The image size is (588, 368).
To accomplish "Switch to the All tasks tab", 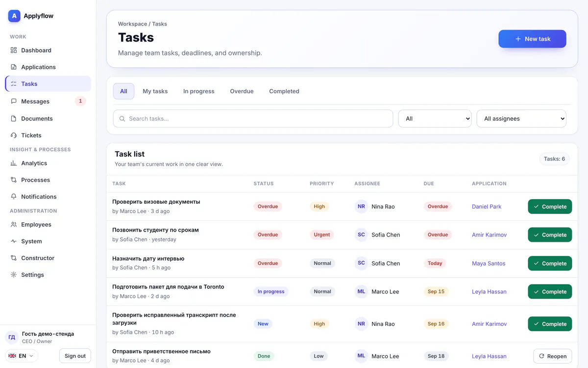I will click(123, 91).
